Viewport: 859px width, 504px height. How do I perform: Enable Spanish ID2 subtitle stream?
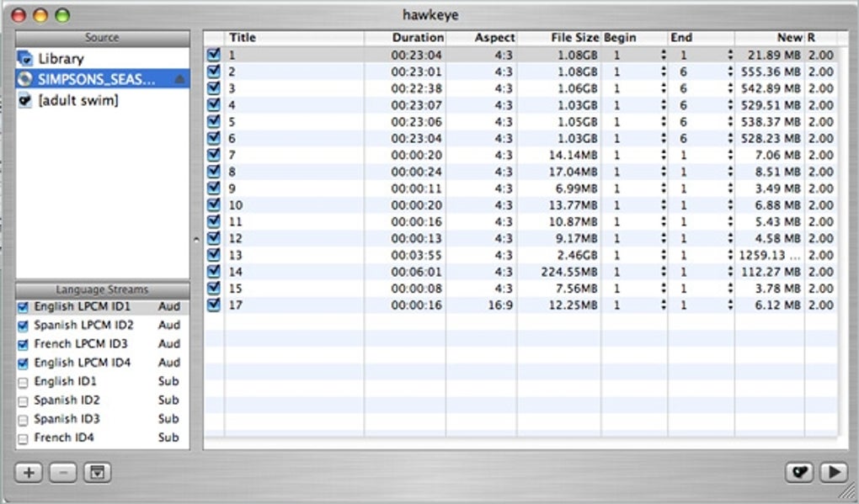tap(23, 401)
